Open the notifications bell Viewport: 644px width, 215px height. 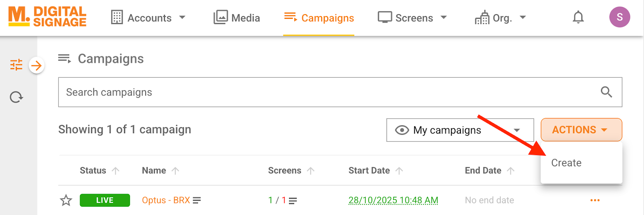coord(578,17)
